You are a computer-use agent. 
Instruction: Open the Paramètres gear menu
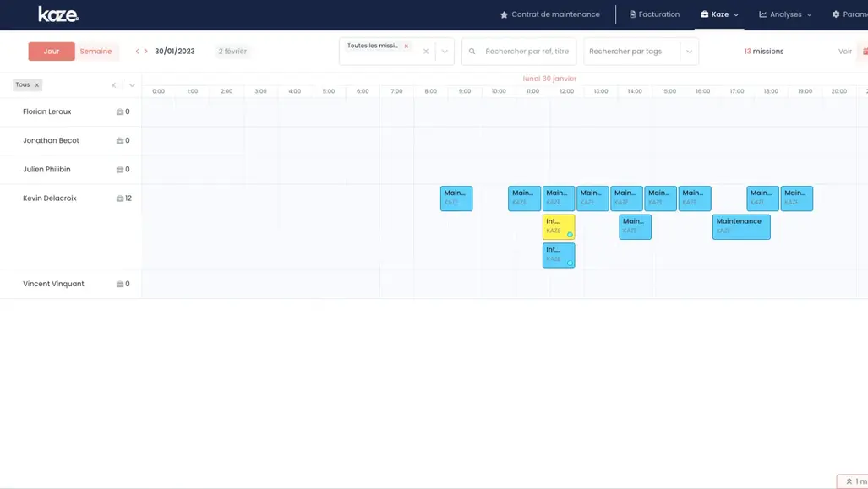click(849, 14)
